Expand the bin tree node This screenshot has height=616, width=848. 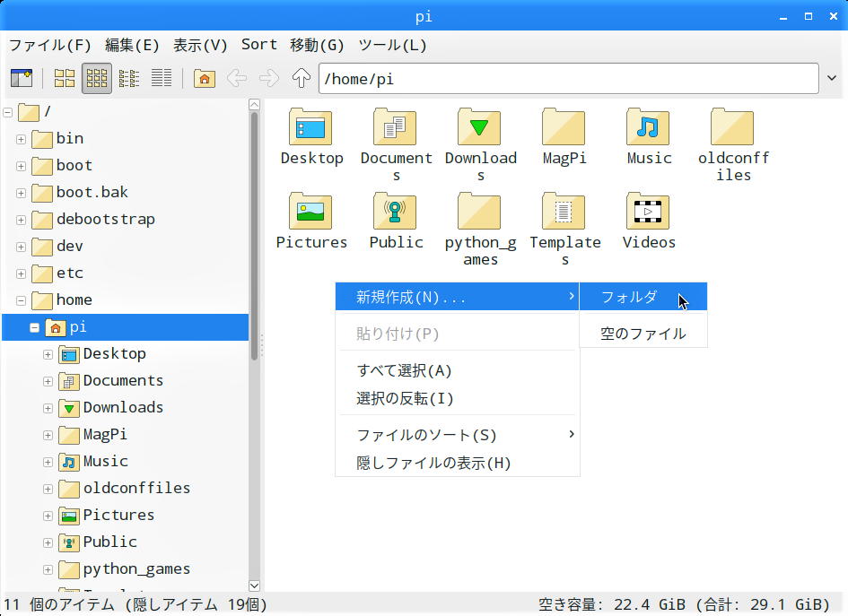click(x=22, y=139)
